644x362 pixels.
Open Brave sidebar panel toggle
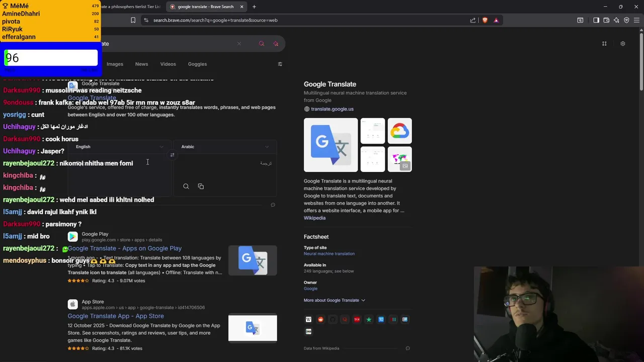point(596,20)
